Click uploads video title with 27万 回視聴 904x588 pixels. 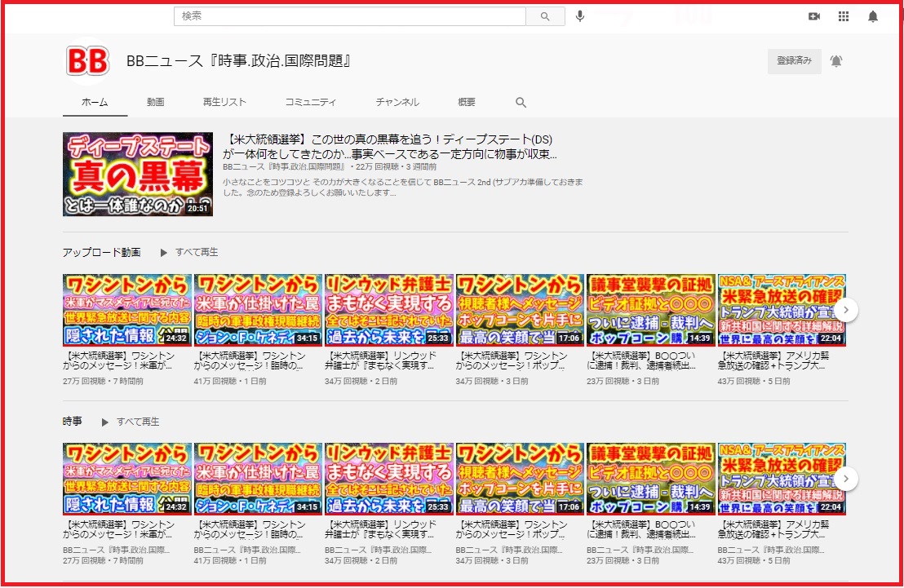[119, 360]
